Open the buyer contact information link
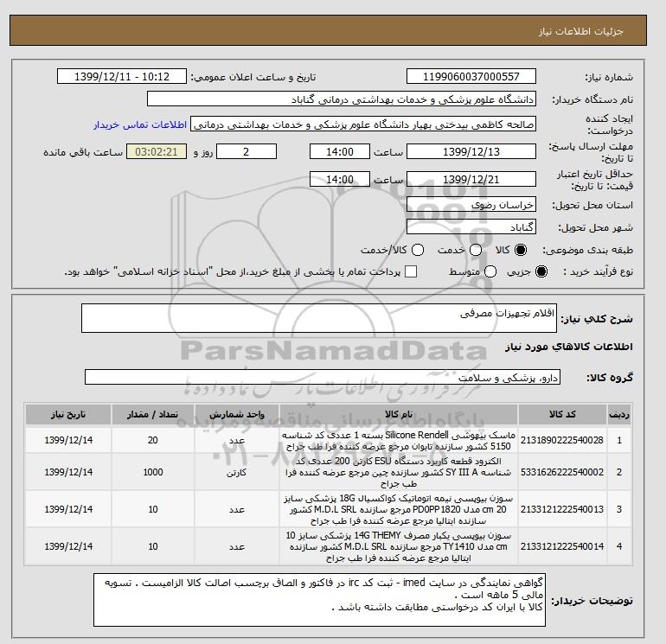666x644 pixels. click(x=140, y=124)
